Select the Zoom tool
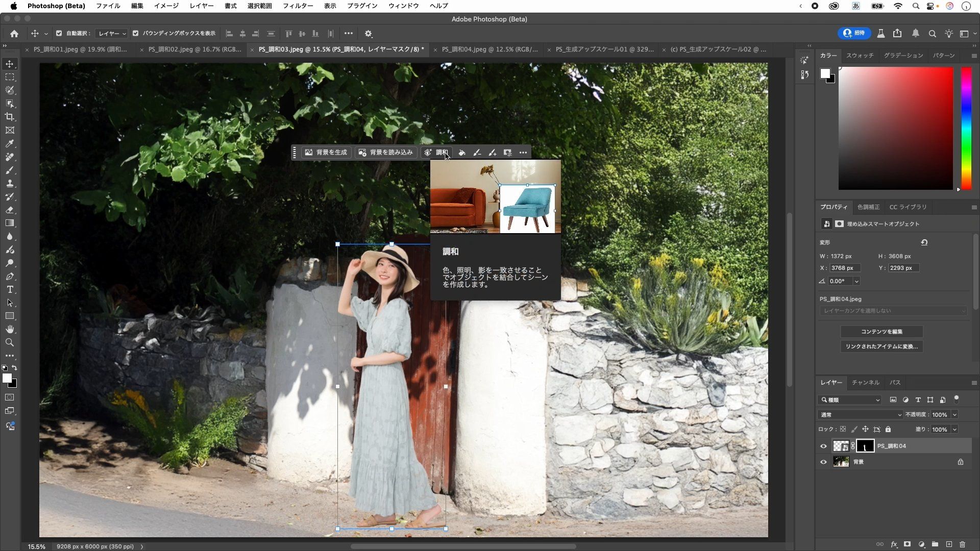The image size is (980, 551). [x=10, y=342]
